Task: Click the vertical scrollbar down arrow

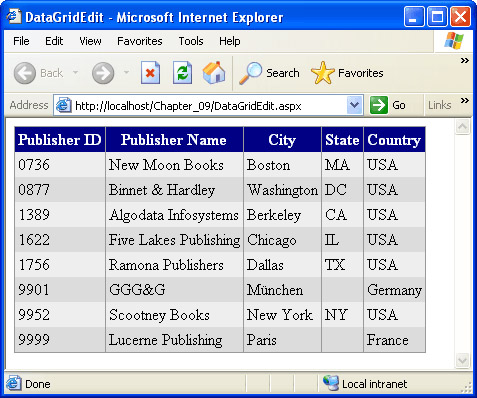Action: (x=463, y=360)
